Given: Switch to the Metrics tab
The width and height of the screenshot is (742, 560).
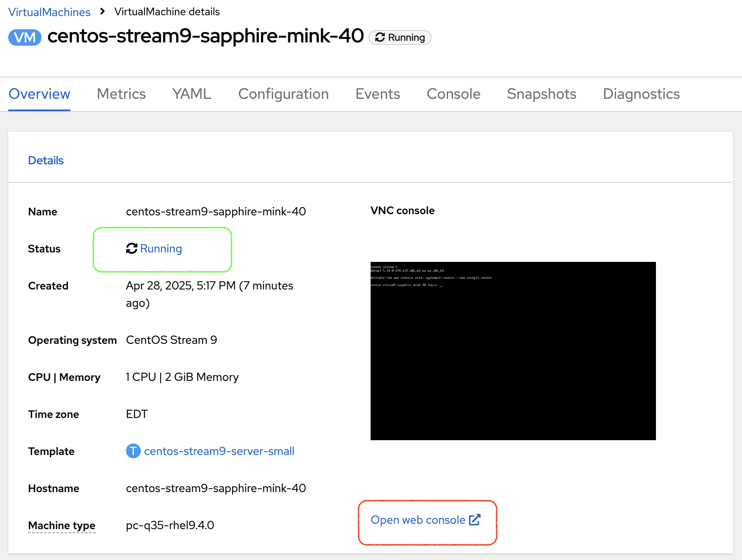Looking at the screenshot, I should tap(121, 94).
